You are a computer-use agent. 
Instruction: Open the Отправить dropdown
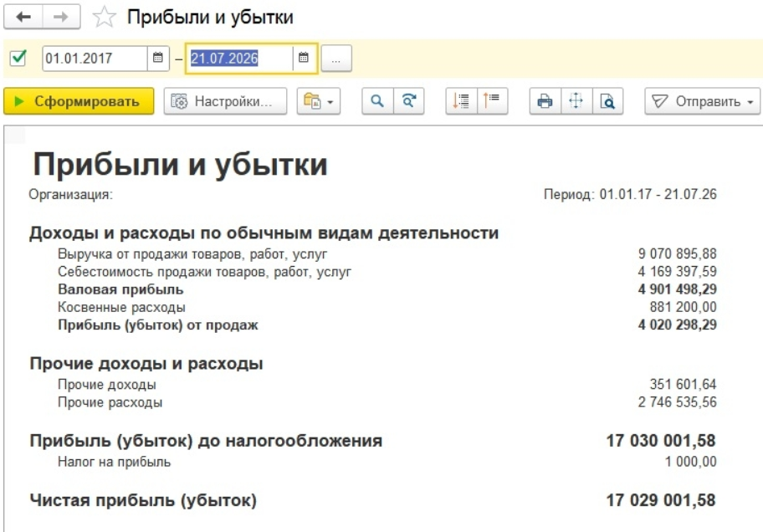point(702,101)
